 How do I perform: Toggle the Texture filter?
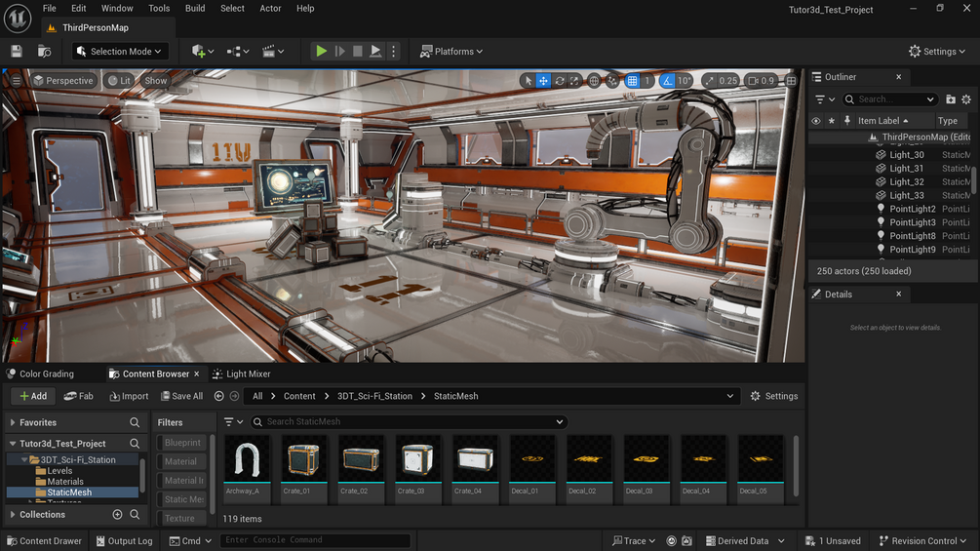[x=182, y=519]
